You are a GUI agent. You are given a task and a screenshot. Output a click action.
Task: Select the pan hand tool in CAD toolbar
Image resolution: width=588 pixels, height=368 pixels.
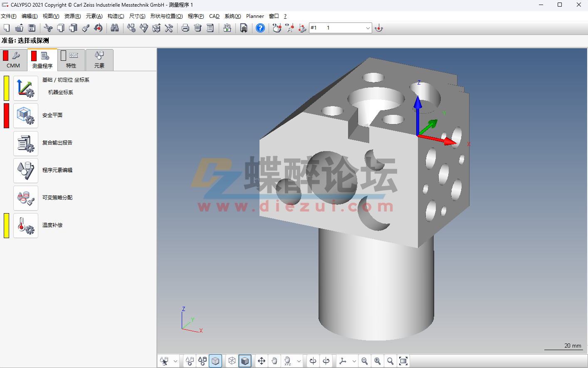[274, 361]
